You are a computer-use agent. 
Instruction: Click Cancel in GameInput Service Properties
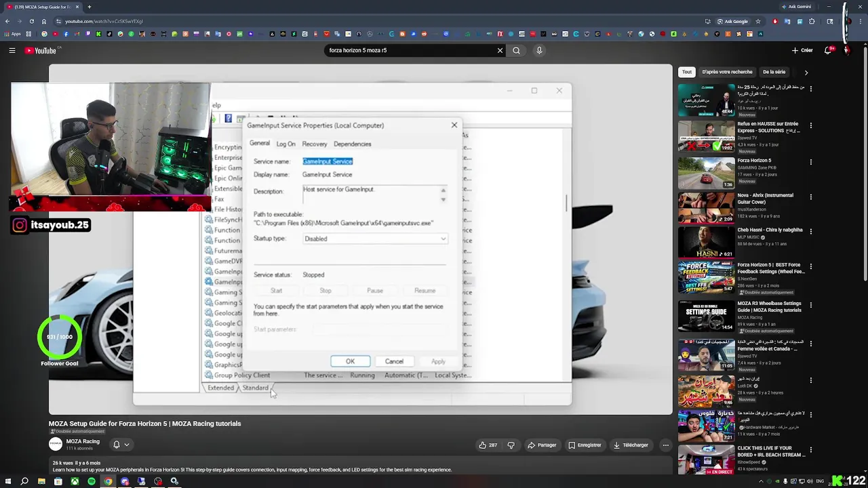tap(394, 361)
